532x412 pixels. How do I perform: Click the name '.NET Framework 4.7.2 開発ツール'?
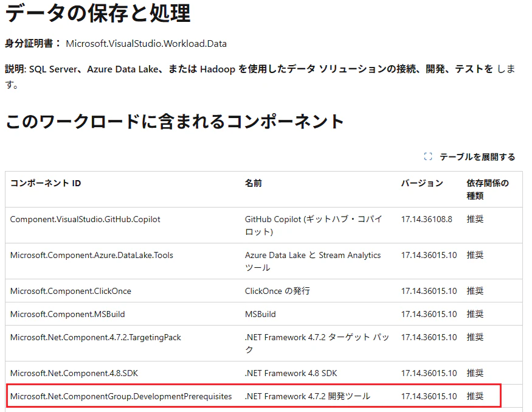coord(308,397)
